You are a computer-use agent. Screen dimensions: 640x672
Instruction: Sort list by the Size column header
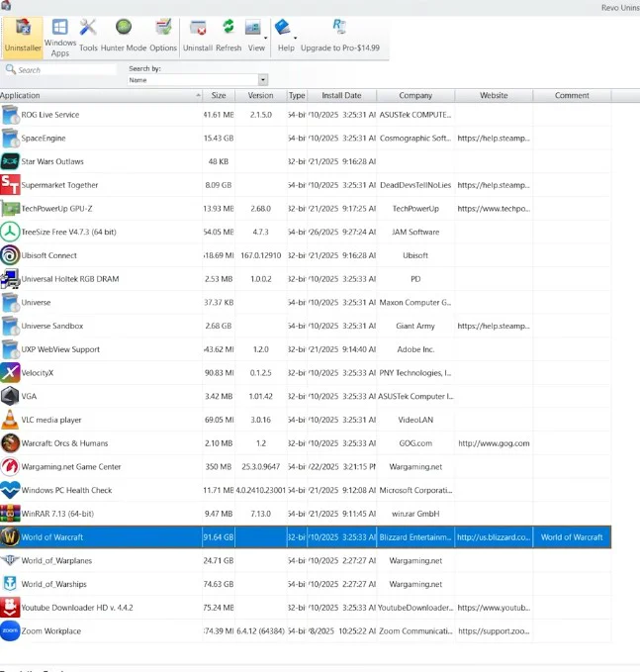[x=218, y=96]
